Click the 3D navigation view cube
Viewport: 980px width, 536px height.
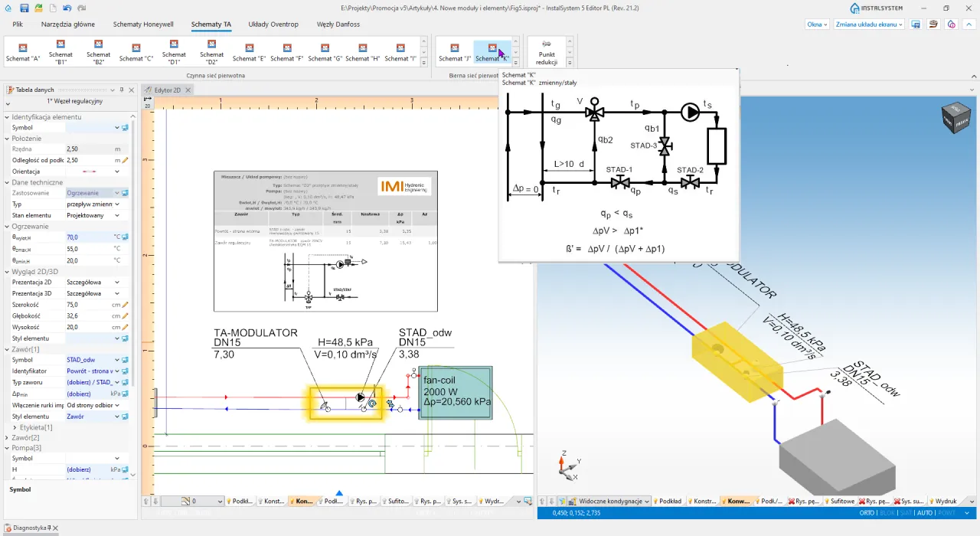pos(958,118)
